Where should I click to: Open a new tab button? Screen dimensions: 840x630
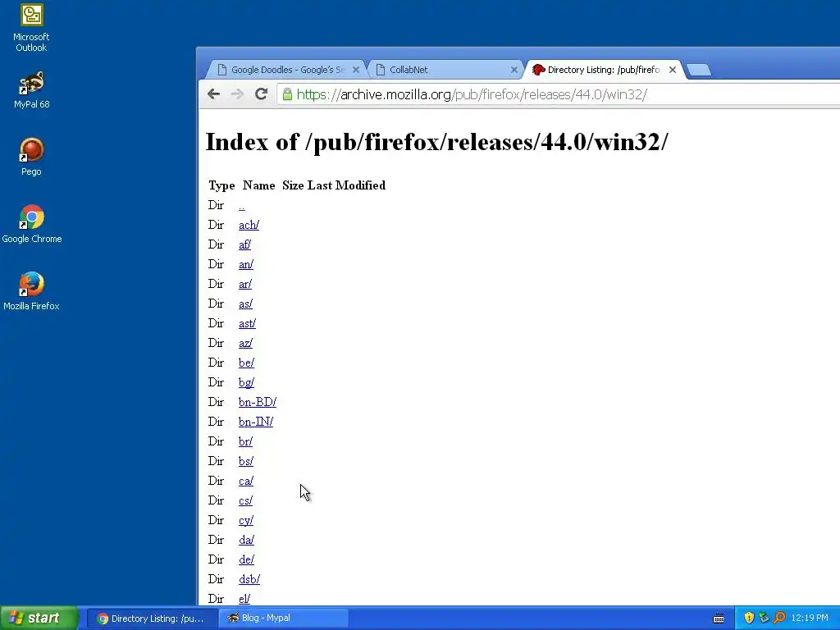point(699,70)
